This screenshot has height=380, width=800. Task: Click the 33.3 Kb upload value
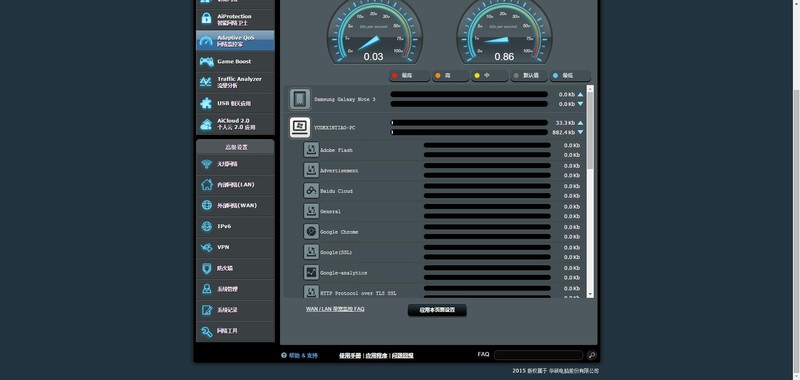[565, 123]
